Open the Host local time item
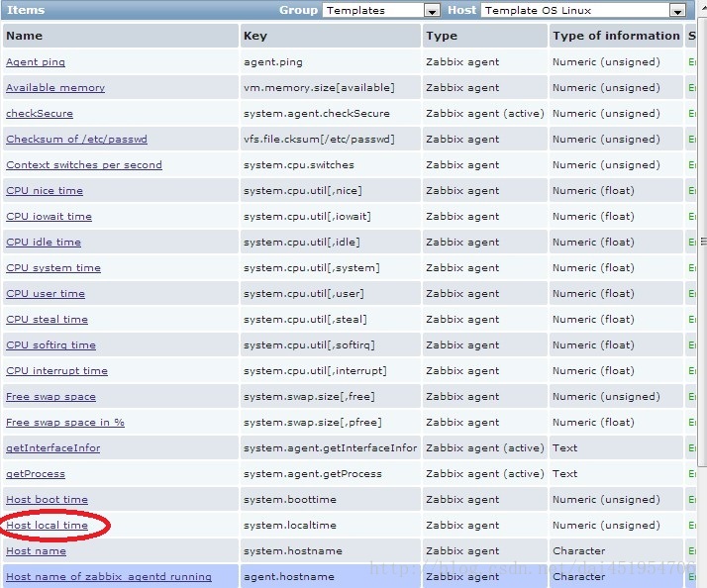 click(x=47, y=525)
